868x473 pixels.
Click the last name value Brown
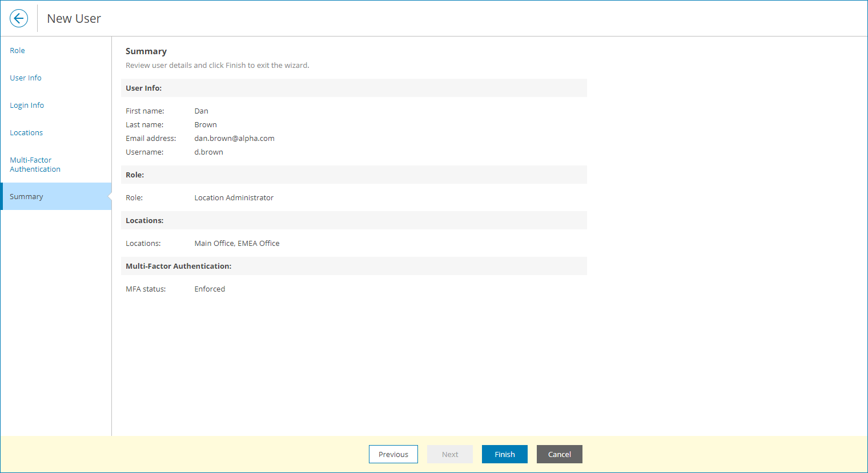[206, 125]
